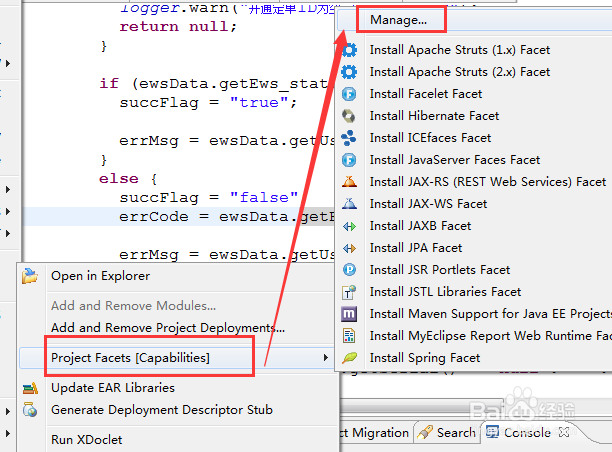Click the Spring Facet leaf icon
The width and height of the screenshot is (612, 452).
point(349,358)
